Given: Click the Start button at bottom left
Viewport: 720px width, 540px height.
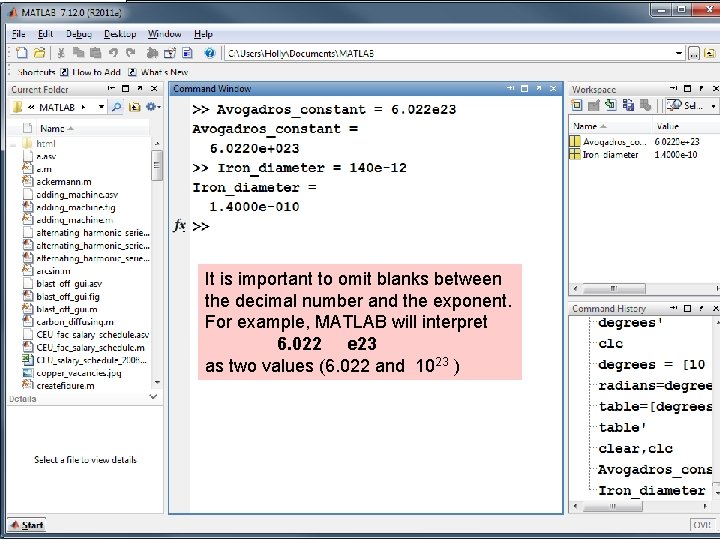Looking at the screenshot, I should coord(27,525).
